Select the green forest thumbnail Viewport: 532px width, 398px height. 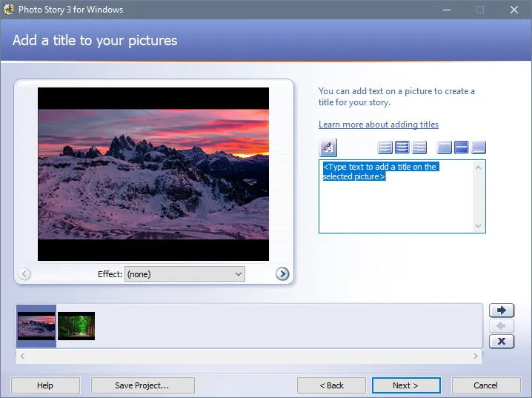tap(76, 326)
